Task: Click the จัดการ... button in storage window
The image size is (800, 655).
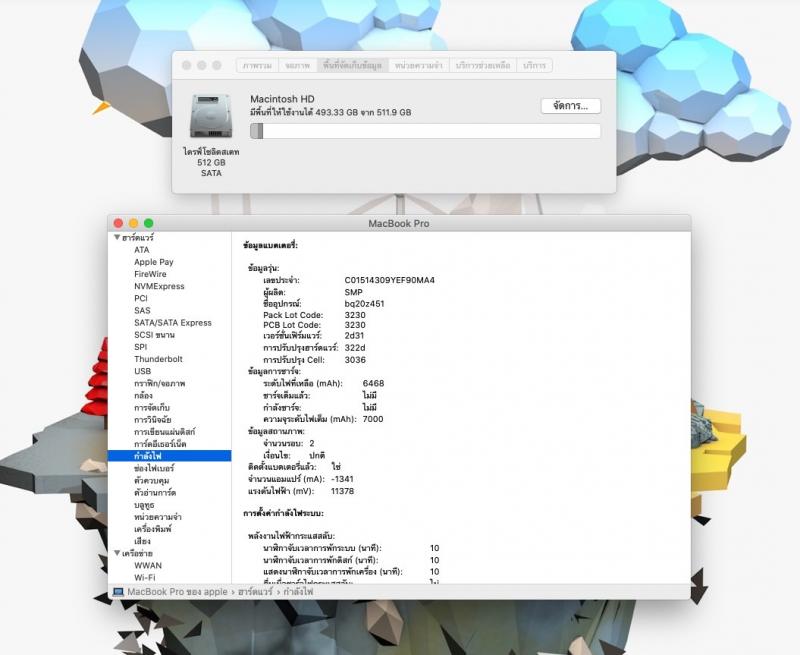Action: 570,106
